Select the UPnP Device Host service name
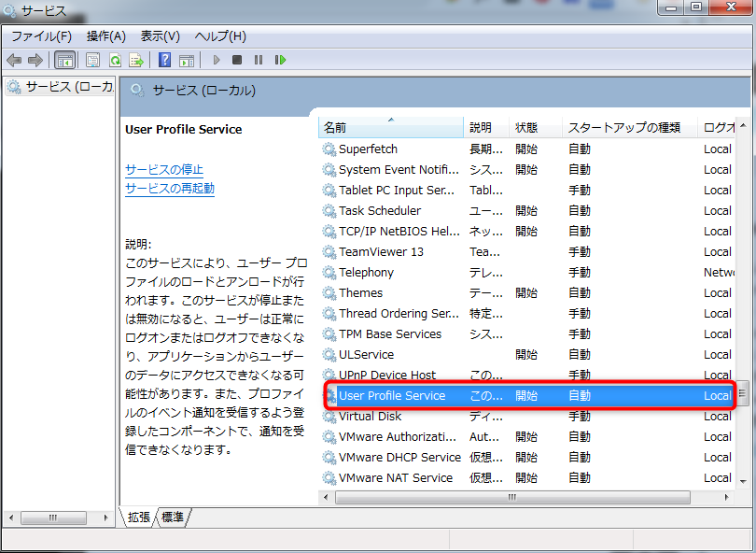This screenshot has height=553, width=756. (x=387, y=376)
